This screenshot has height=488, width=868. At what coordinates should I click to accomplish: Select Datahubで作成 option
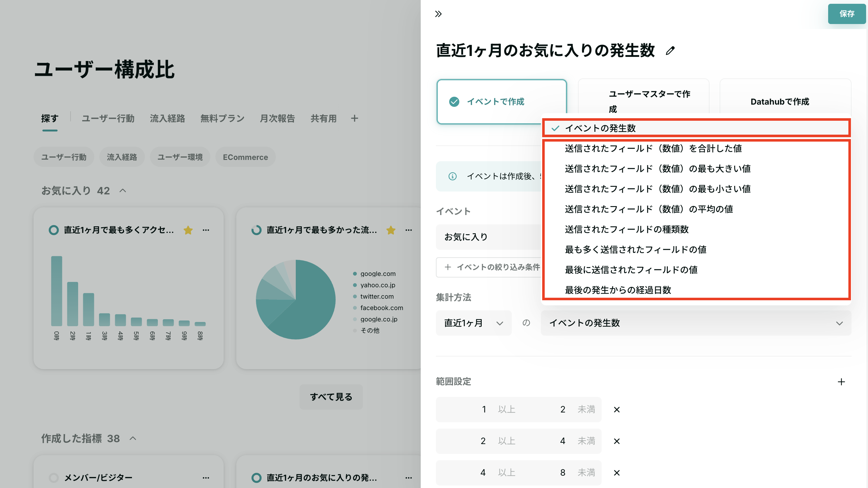[785, 101]
